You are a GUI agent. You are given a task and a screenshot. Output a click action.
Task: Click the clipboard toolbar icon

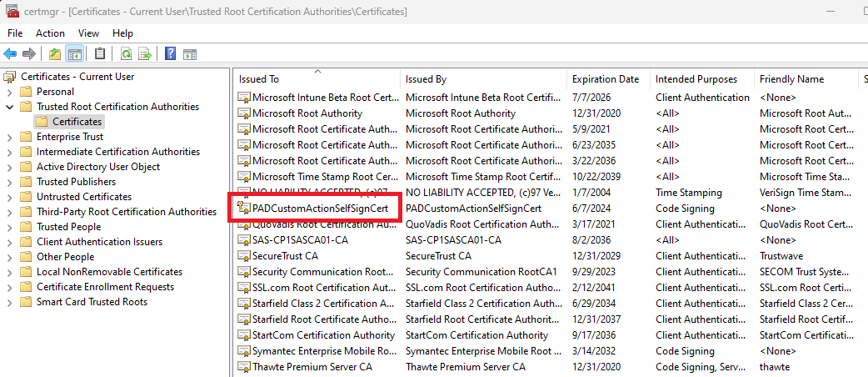[100, 53]
